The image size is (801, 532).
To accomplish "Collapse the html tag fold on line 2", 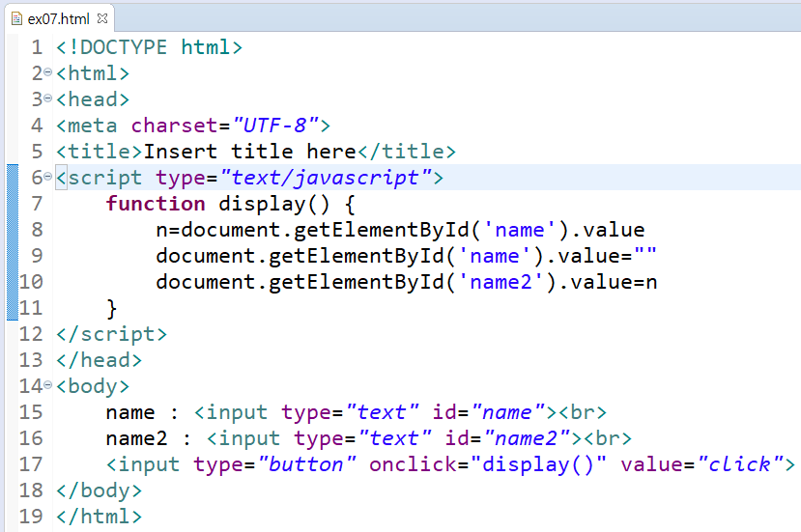I will pyautogui.click(x=48, y=72).
